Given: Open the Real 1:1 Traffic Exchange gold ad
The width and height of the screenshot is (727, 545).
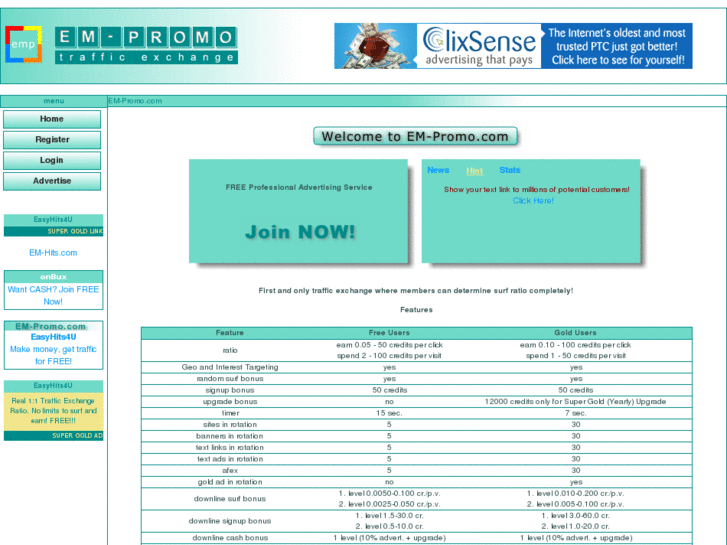Looking at the screenshot, I should (x=53, y=411).
